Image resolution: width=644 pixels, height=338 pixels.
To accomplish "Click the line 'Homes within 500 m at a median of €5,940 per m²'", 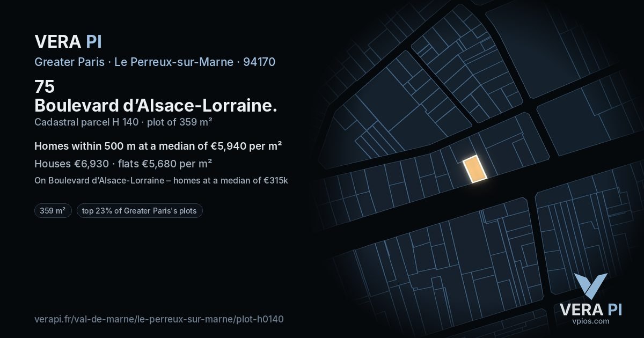I will [158, 146].
